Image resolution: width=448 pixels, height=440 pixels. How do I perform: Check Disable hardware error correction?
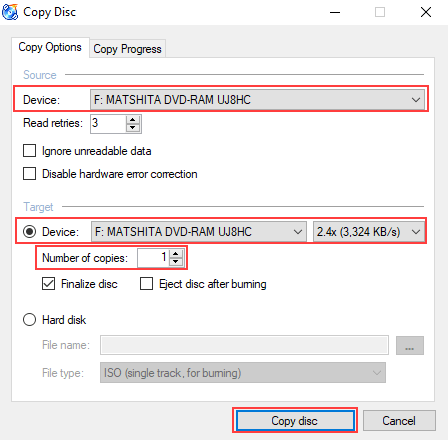click(29, 174)
